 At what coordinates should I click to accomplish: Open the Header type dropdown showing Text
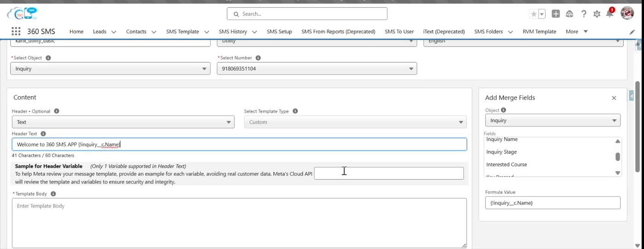123,122
